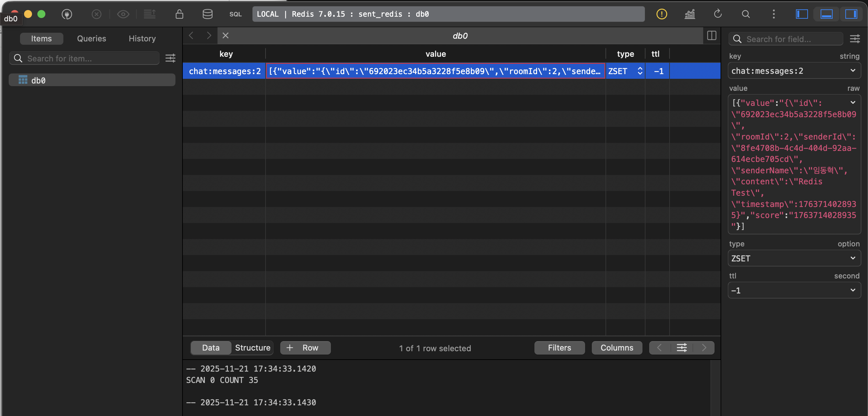This screenshot has width=868, height=416.
Task: Toggle the left sidebar panel
Action: 802,14
